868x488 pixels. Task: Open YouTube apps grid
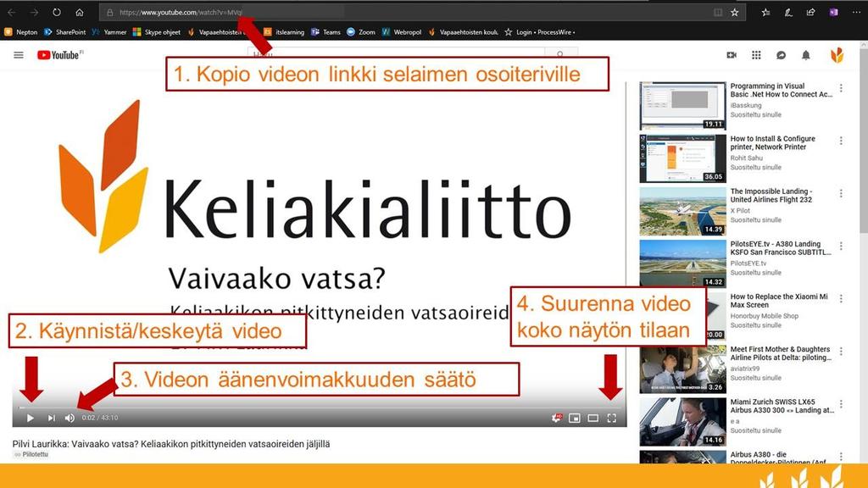(x=756, y=55)
